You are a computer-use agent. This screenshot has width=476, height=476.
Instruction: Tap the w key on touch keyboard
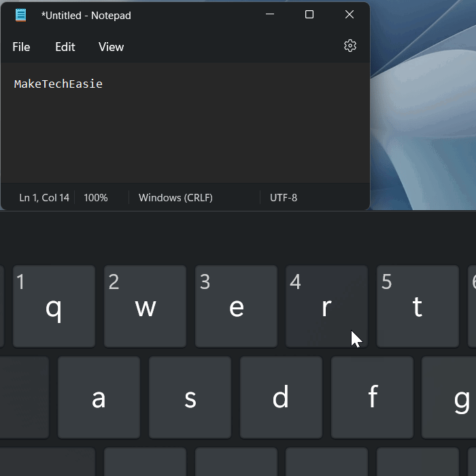(145, 306)
